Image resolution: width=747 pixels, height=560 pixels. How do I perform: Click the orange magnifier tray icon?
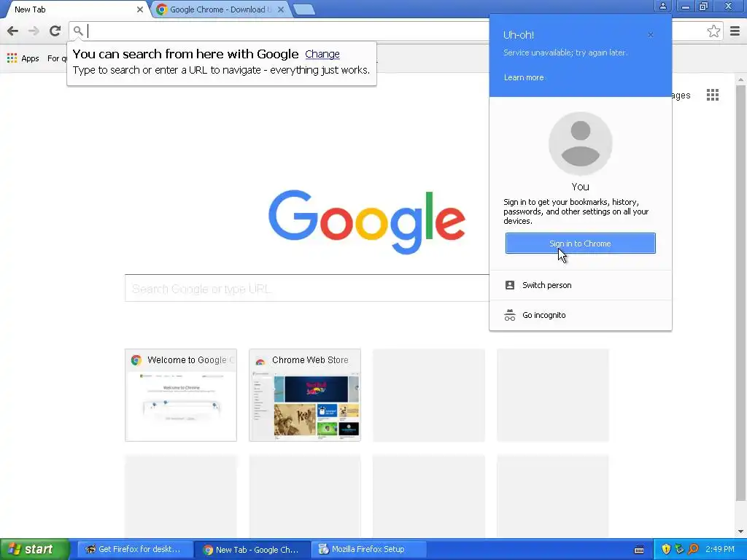pos(693,550)
